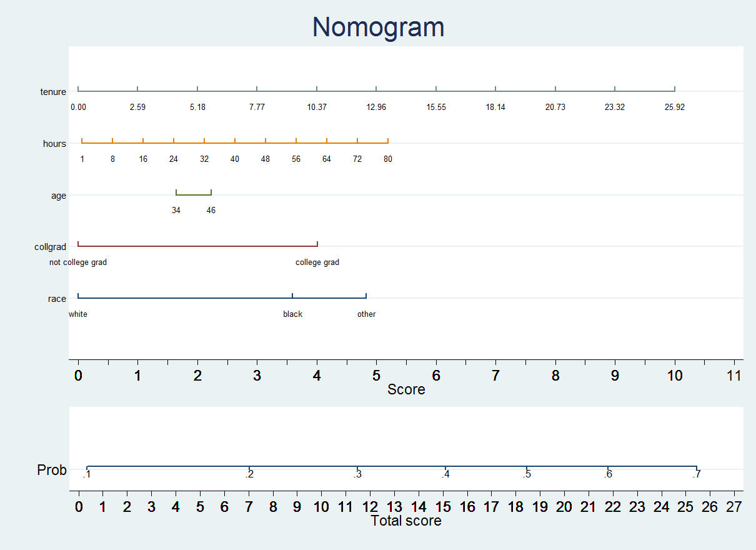
Task: Select Total score tick label 25
Action: pos(685,506)
